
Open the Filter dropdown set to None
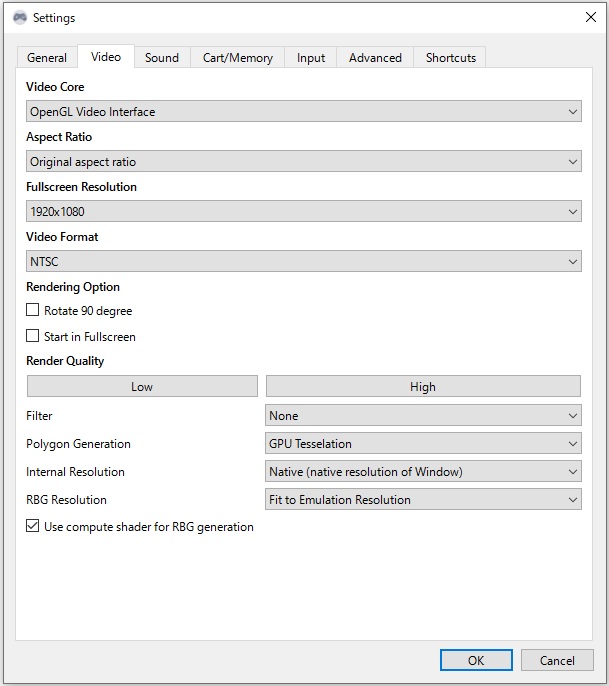(x=423, y=416)
